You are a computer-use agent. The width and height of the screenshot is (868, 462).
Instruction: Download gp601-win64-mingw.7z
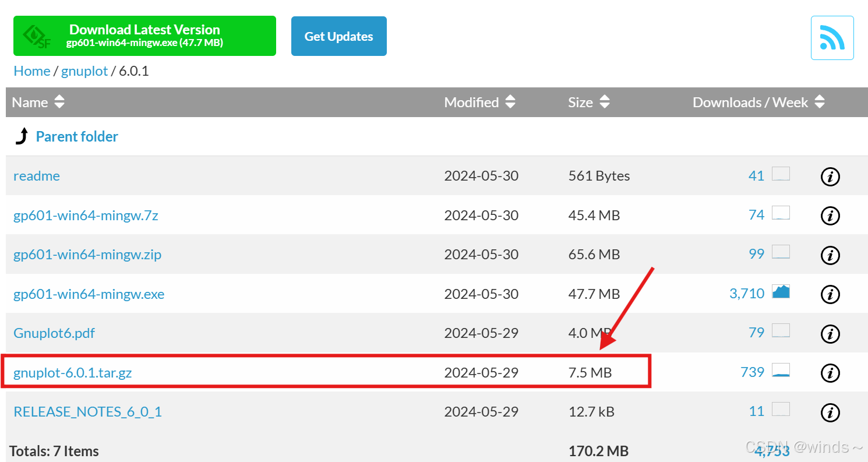86,216
